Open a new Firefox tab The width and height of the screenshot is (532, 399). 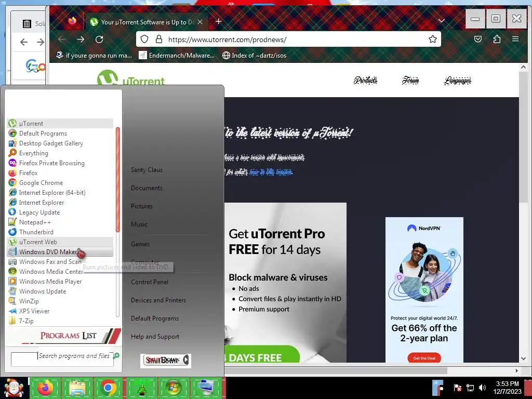pos(219,21)
